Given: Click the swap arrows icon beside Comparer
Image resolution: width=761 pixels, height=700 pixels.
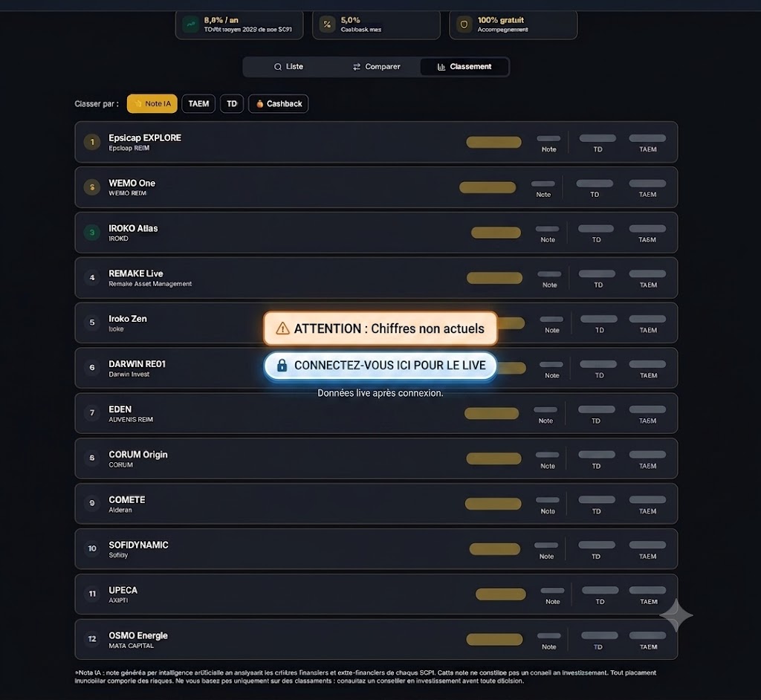Looking at the screenshot, I should 357,67.
